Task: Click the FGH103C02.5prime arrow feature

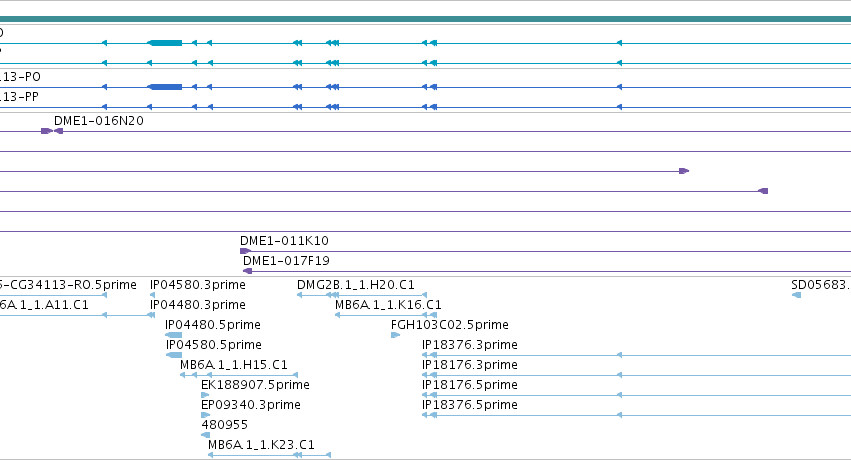Action: [x=395, y=335]
